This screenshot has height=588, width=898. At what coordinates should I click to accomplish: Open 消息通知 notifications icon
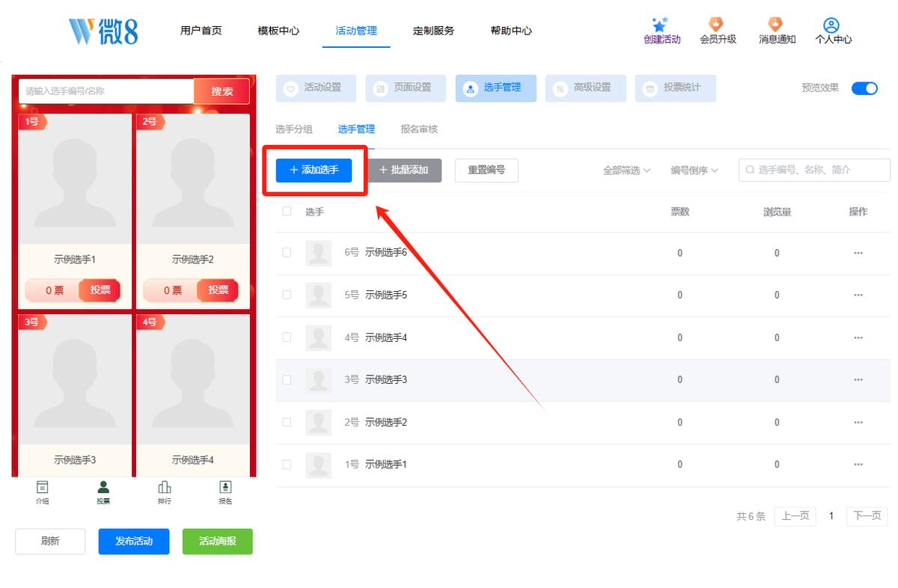pos(775,25)
